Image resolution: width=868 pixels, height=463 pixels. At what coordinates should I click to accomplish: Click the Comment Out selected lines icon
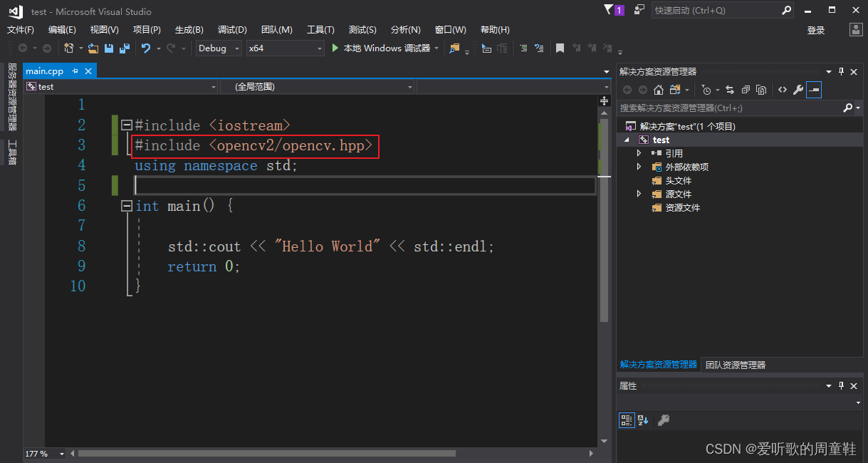tap(523, 48)
